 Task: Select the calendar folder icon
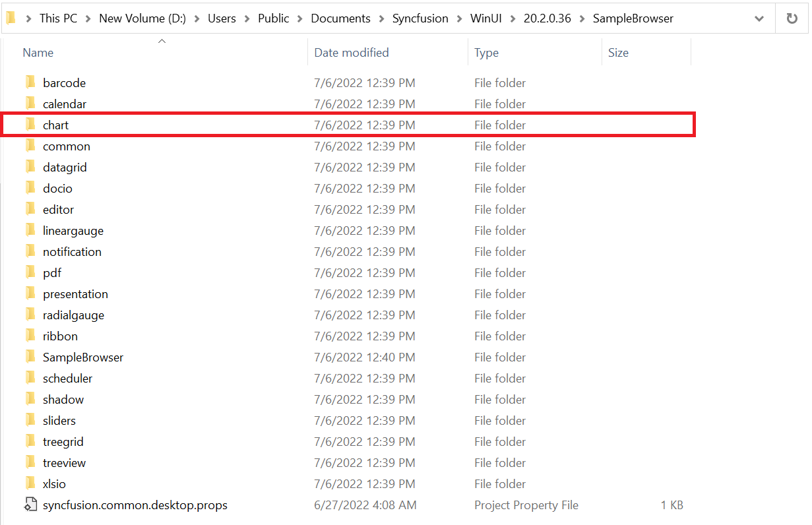pyautogui.click(x=30, y=104)
